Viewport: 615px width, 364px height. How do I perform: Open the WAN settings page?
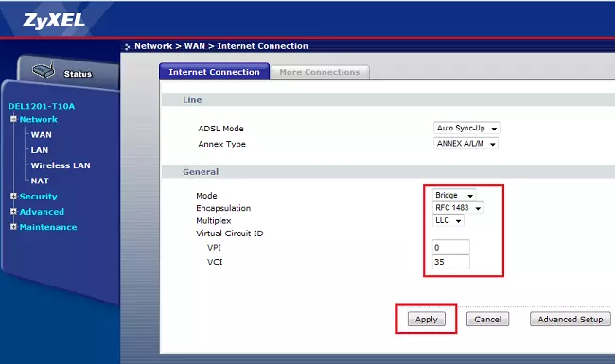(x=42, y=135)
